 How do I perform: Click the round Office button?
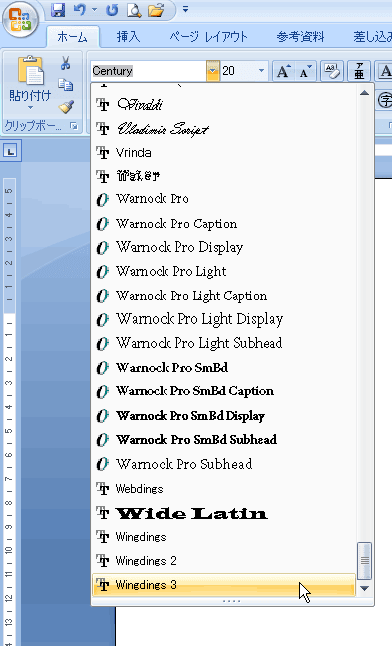(x=20, y=19)
